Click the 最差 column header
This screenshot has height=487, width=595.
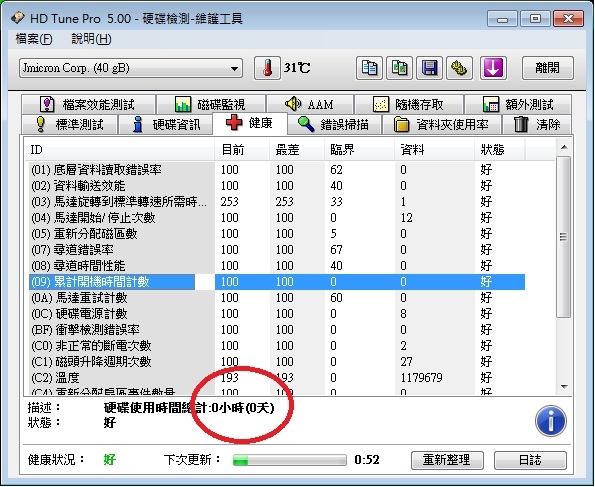pos(297,150)
